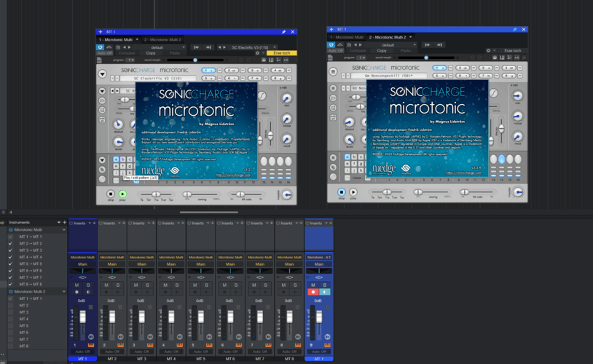Add insert with plus icon on MT 4 channel
This screenshot has width=593, height=364.
183,223
